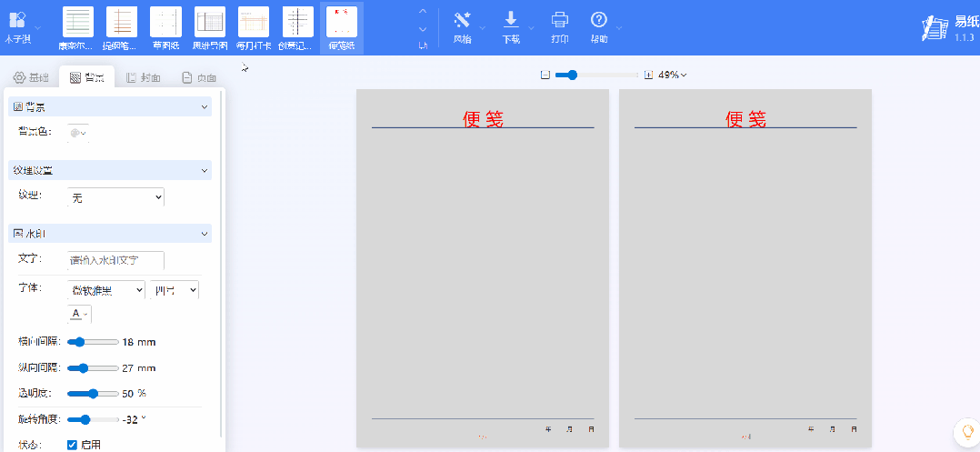Switch to the 封面 cover tab
Viewport: 980px width, 452px height.
click(143, 77)
